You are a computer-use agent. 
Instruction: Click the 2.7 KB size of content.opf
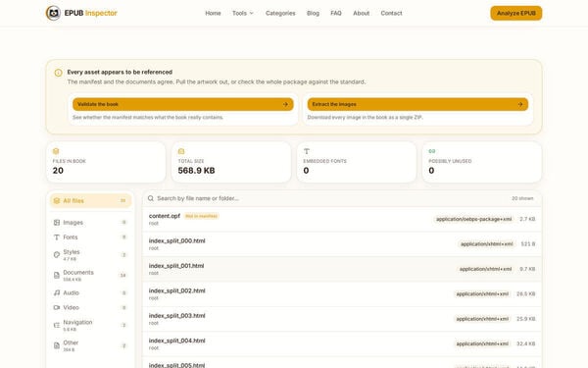click(x=527, y=219)
